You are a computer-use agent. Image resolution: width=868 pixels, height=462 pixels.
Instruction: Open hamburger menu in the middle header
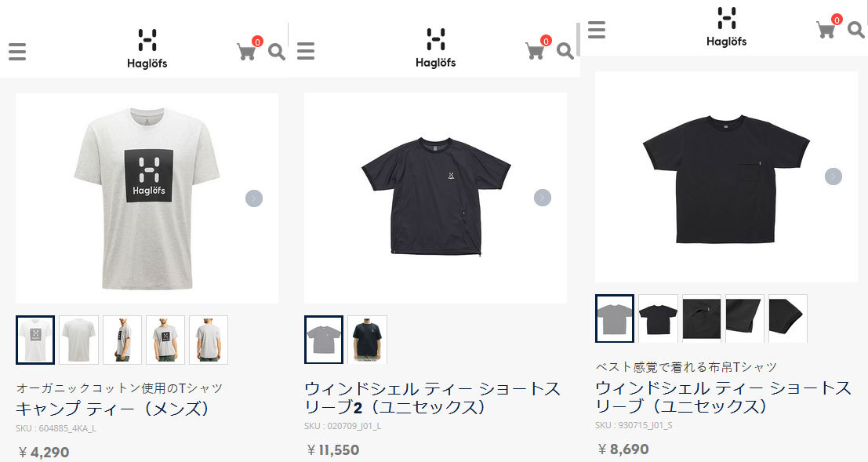[x=306, y=51]
